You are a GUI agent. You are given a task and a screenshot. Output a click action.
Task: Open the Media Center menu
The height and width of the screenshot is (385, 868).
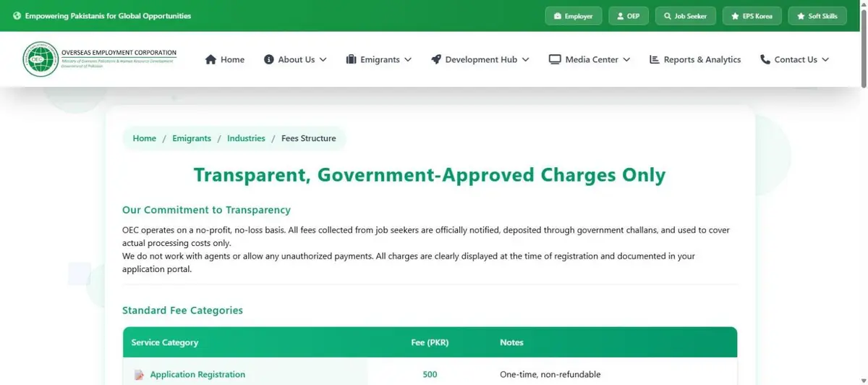[x=590, y=59]
